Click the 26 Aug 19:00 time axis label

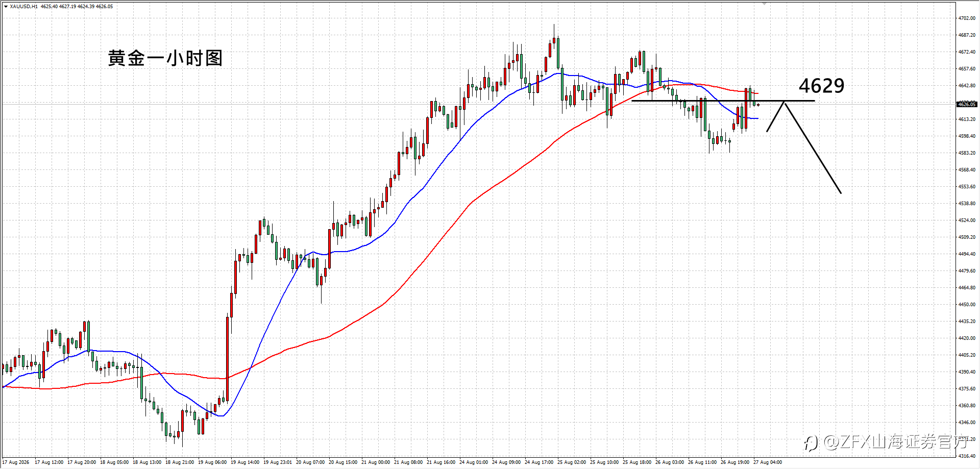click(x=735, y=462)
